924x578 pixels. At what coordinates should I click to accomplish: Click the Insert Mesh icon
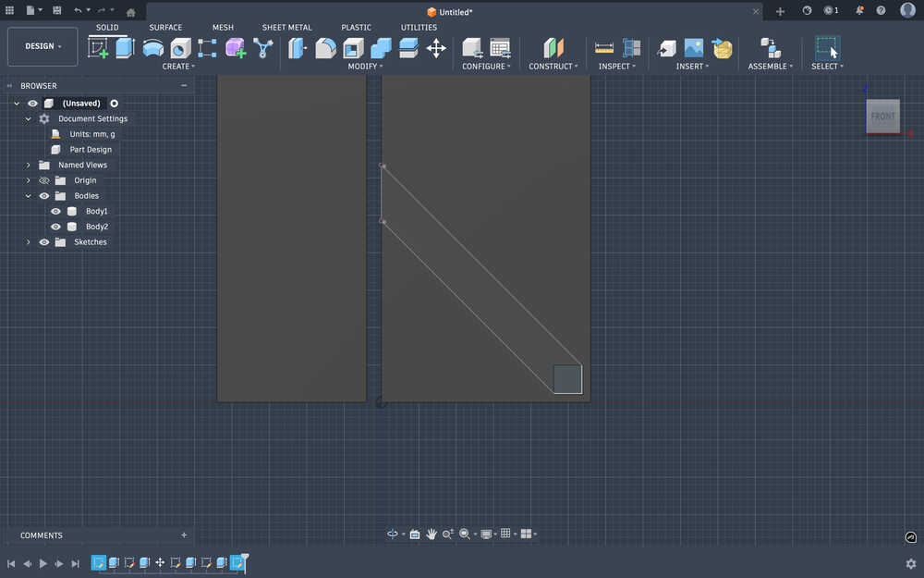coord(722,48)
